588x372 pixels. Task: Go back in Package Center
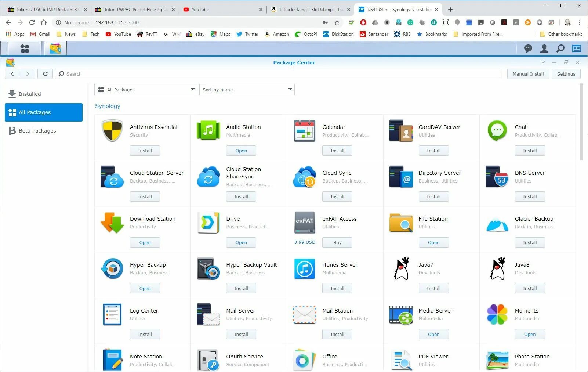coord(12,74)
